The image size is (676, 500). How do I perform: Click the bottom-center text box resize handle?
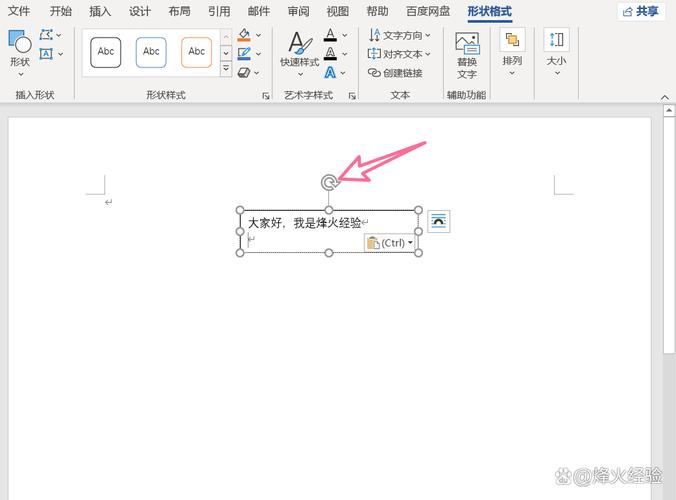(x=329, y=253)
